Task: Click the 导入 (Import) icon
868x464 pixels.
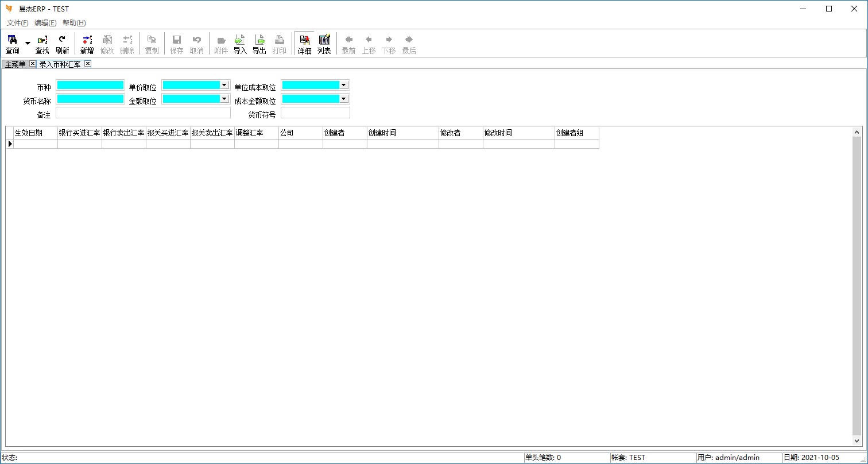Action: click(240, 44)
